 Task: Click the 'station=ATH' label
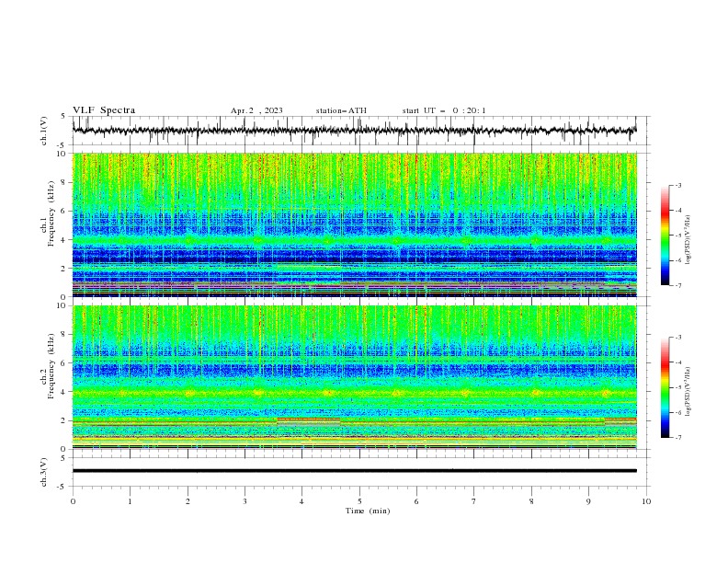coord(341,110)
